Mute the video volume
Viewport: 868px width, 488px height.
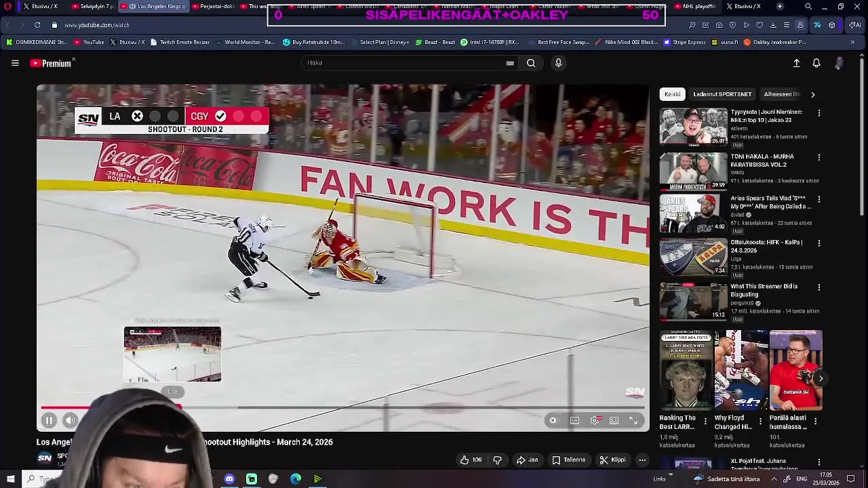point(71,420)
